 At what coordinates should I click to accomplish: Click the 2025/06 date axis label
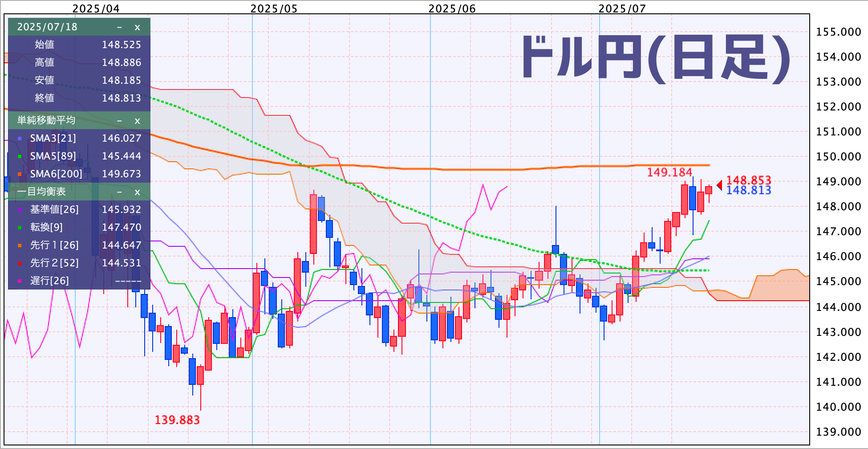pyautogui.click(x=452, y=8)
